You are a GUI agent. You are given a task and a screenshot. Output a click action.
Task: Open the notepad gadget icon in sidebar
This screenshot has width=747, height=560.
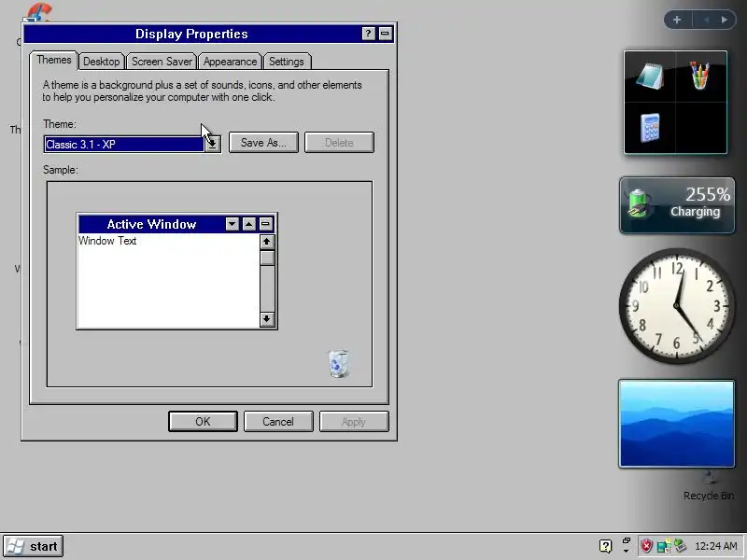[650, 77]
